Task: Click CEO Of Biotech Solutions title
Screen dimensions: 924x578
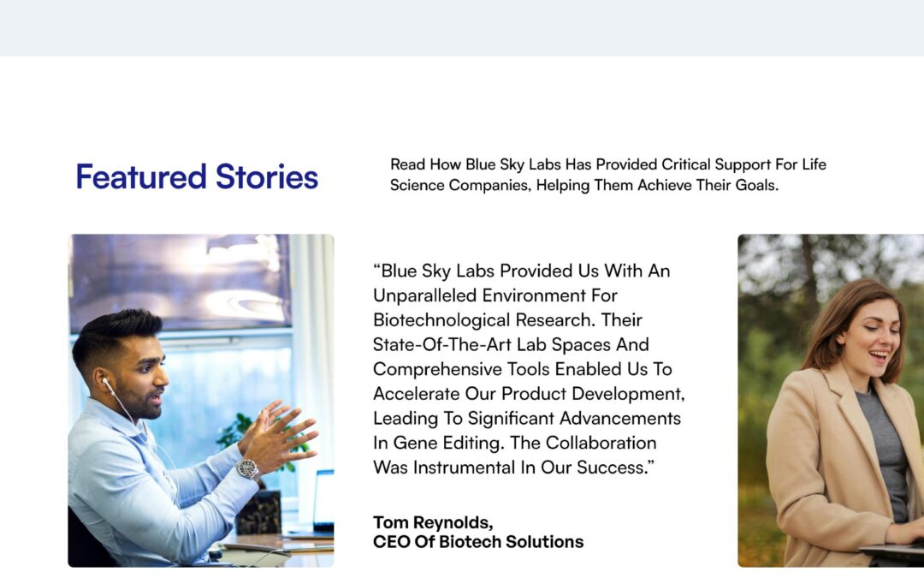Action: point(478,541)
